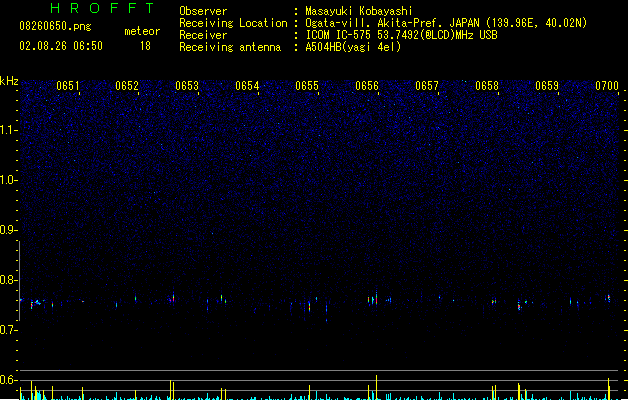Screen dimensions: 629x400
Task: Click the meteor label
Action: pos(142,31)
